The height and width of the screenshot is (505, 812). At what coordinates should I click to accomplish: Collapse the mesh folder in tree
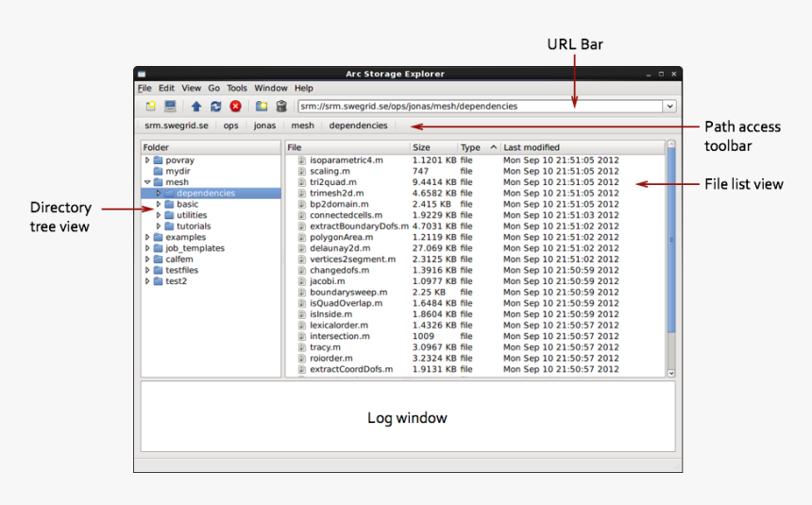[x=147, y=182]
